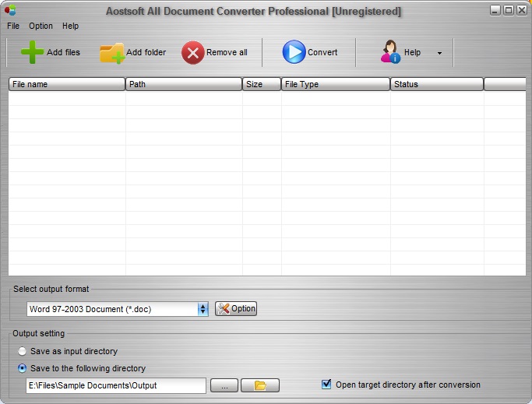Open the Option menu

41,26
